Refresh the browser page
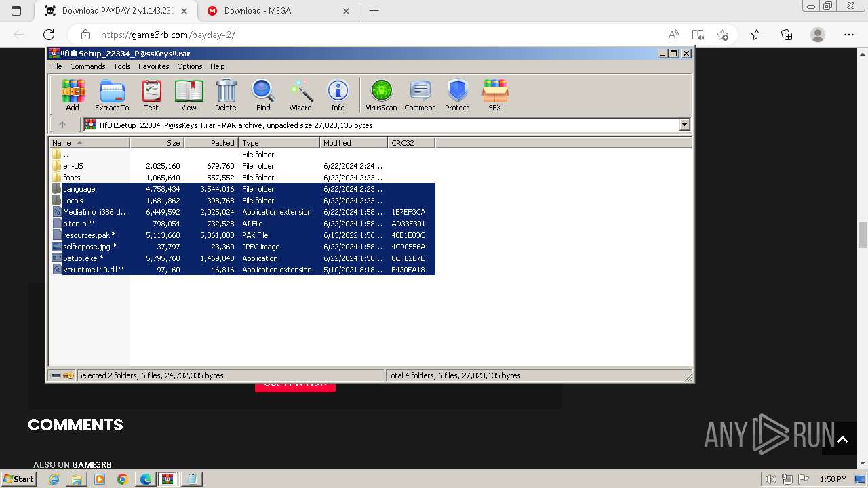 [x=49, y=35]
